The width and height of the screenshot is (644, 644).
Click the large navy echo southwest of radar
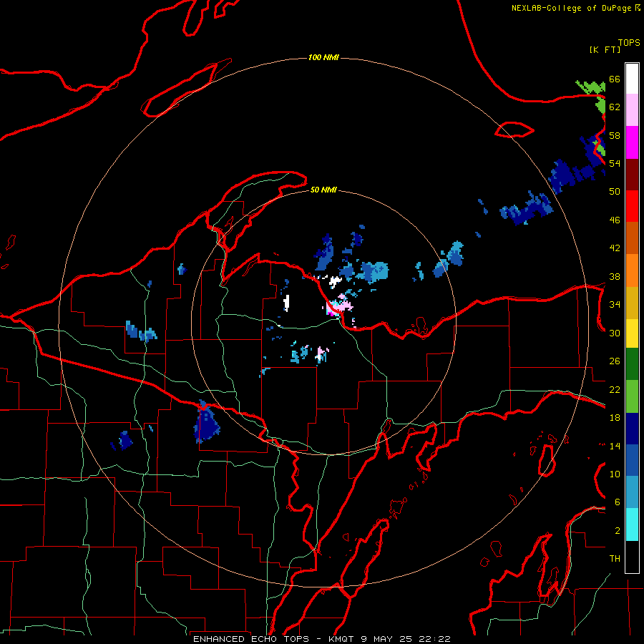point(206,423)
